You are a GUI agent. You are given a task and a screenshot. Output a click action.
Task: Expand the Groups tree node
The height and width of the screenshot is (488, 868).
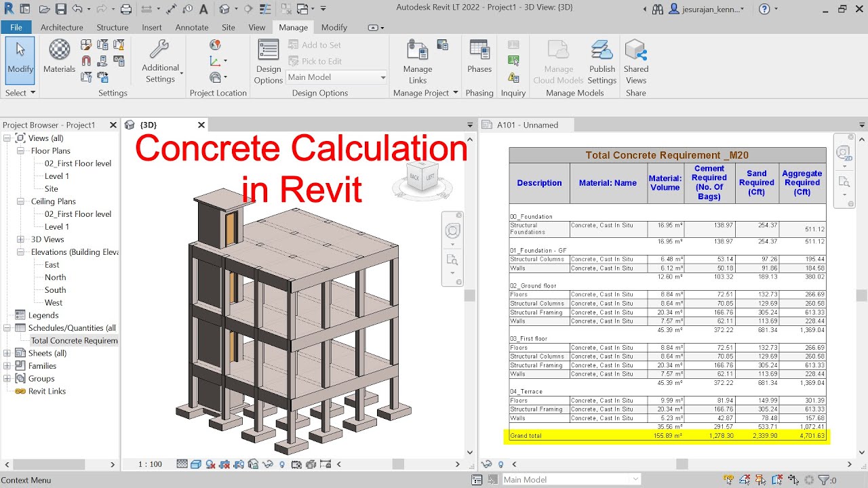[x=7, y=379]
